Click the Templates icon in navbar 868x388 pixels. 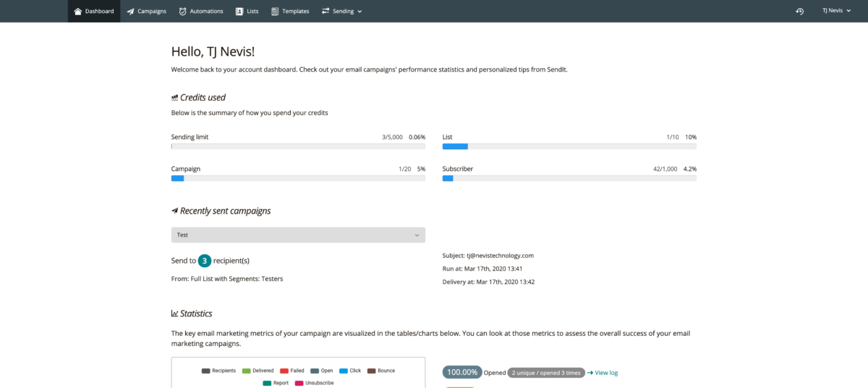pyautogui.click(x=275, y=12)
